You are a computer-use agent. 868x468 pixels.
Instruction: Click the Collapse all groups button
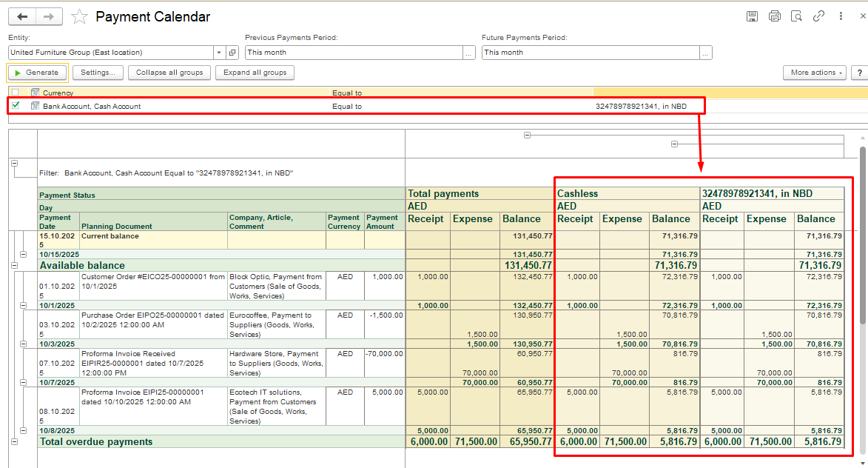click(169, 73)
